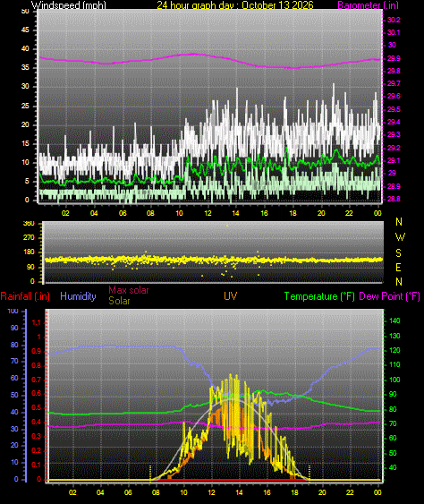This screenshot has height=504, width=424.
Task: Select 35 on the windspeed axis
Action: (x=25, y=67)
